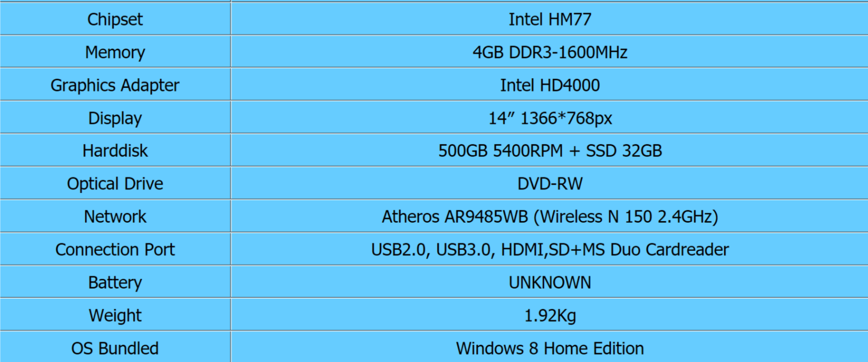This screenshot has height=362, width=868.
Task: Click the Display row label
Action: coord(115,118)
